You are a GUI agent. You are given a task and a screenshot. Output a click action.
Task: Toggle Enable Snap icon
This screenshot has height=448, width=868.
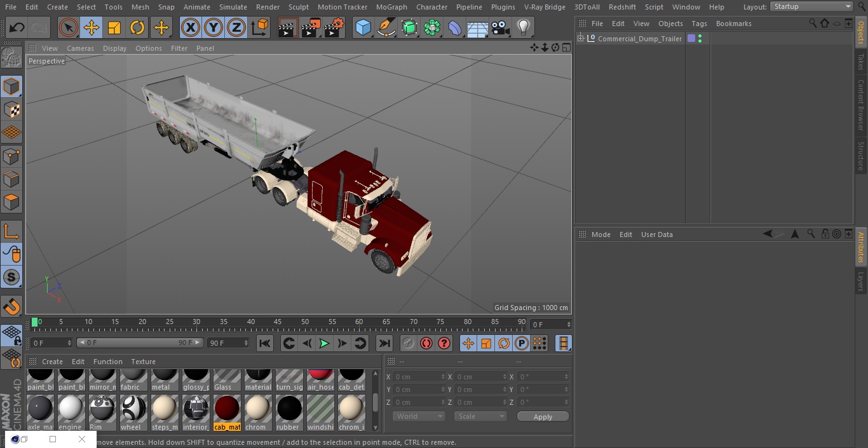pos(11,307)
